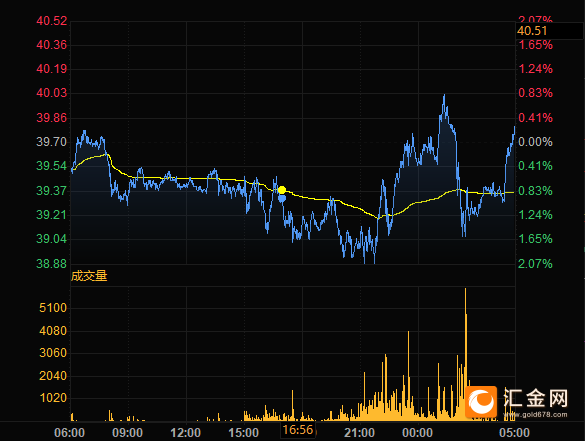The height and width of the screenshot is (441, 585).
Task: Select the 38.88 bottom price label
Action: (51, 264)
